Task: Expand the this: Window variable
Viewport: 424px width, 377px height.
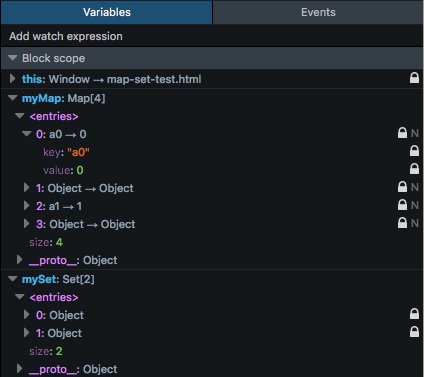Action: tap(12, 79)
